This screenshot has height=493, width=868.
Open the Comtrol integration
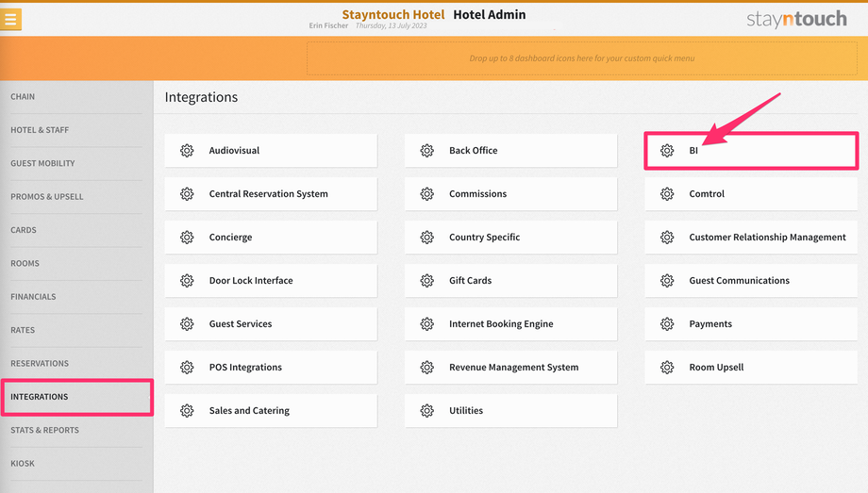coord(751,193)
